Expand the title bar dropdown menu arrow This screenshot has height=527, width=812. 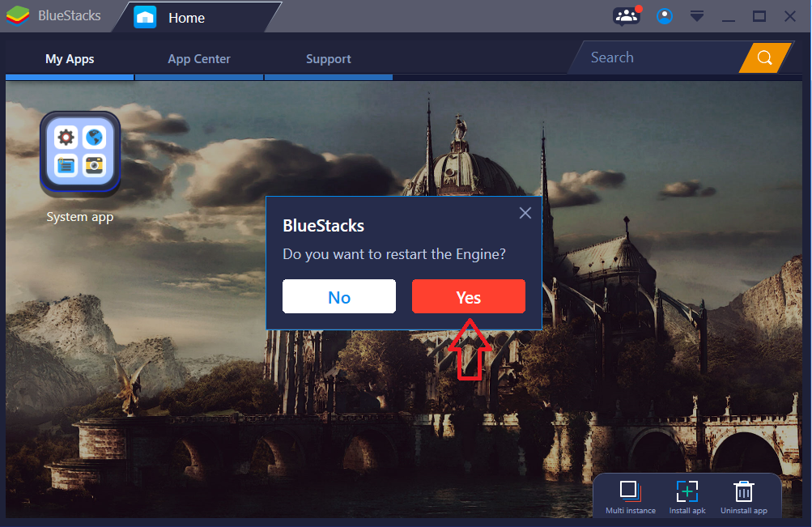click(697, 16)
